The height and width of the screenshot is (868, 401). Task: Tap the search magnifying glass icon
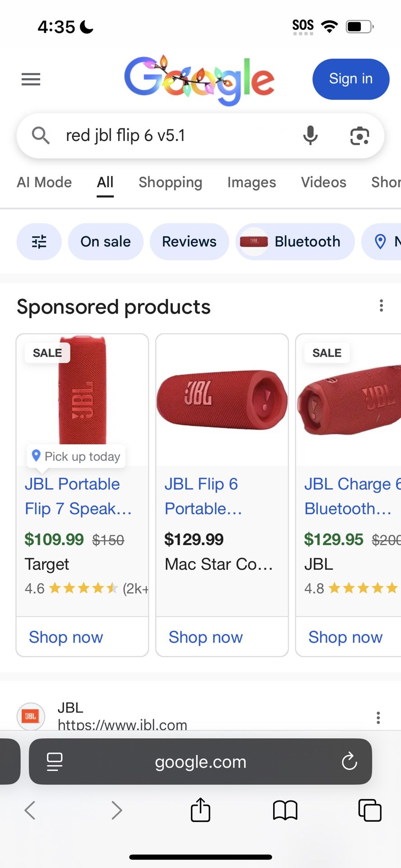[40, 136]
